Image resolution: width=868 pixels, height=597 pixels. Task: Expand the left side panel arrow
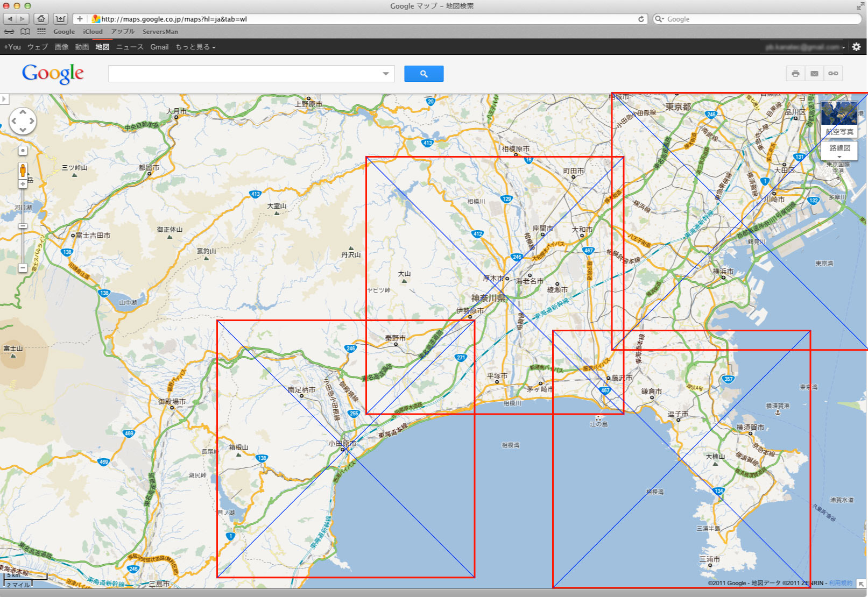coord(4,99)
